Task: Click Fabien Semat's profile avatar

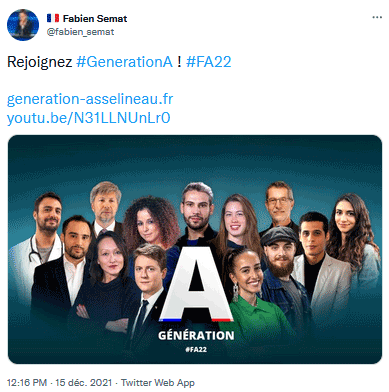Action: [23, 25]
